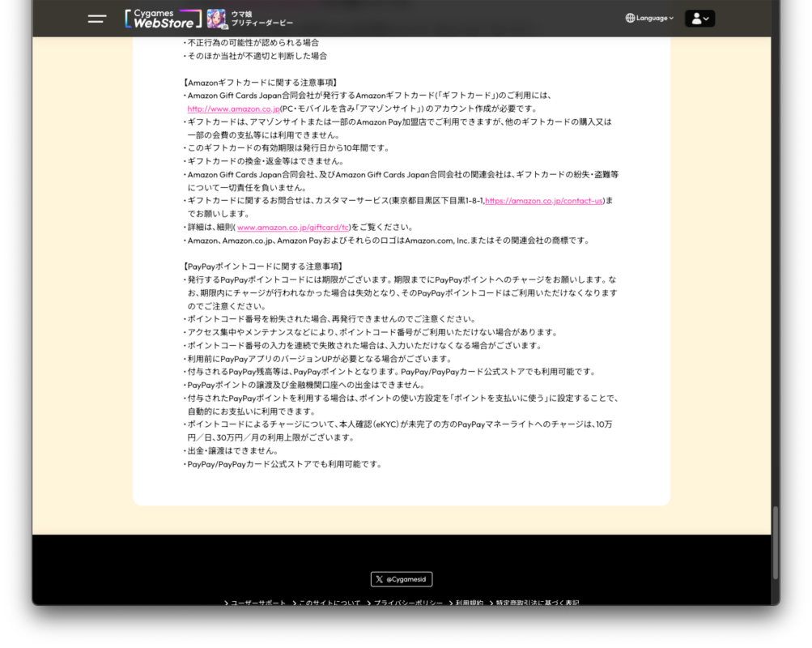Click the Uma Musume game thumbnail icon

tap(216, 19)
